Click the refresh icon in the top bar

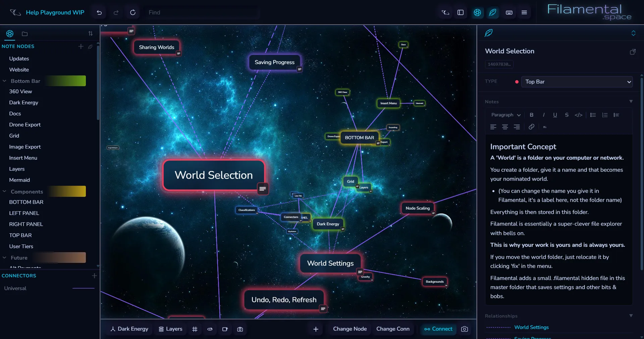(x=133, y=12)
